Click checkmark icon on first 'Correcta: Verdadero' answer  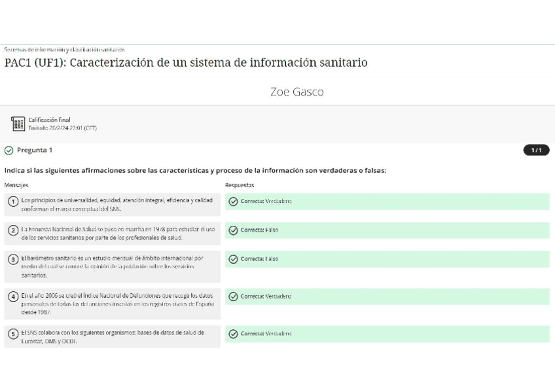click(x=234, y=201)
